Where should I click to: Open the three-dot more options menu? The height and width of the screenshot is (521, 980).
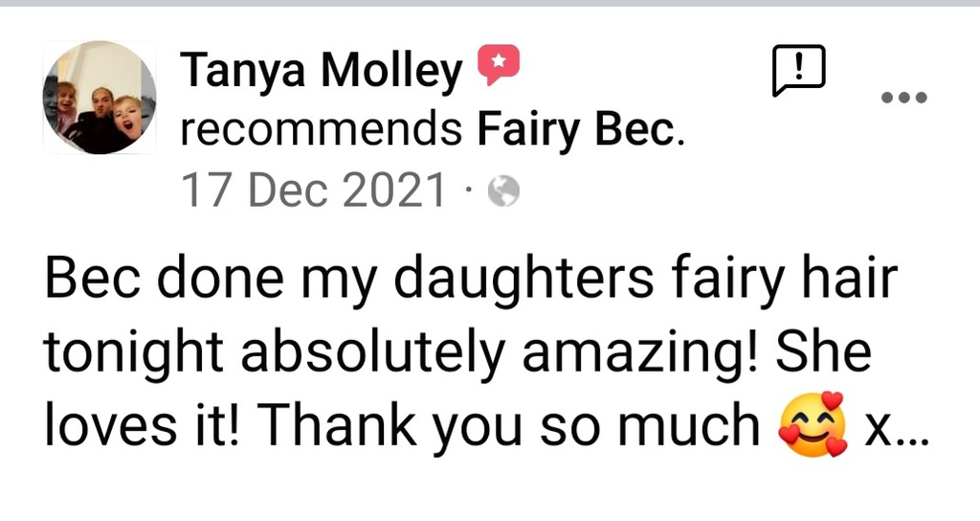point(903,97)
